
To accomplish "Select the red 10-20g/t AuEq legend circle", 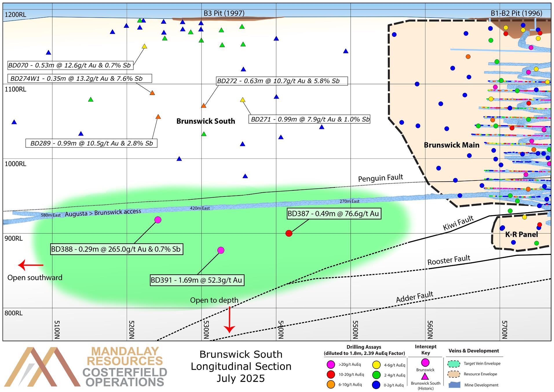I will coord(330,375).
